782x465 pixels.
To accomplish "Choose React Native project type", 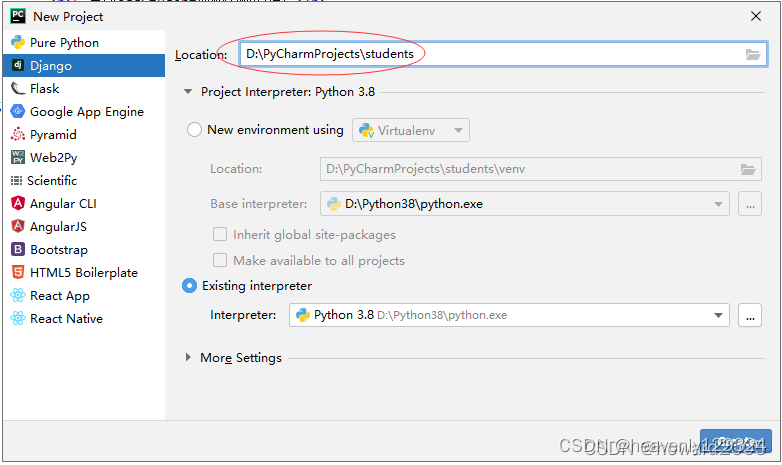I will click(x=84, y=318).
